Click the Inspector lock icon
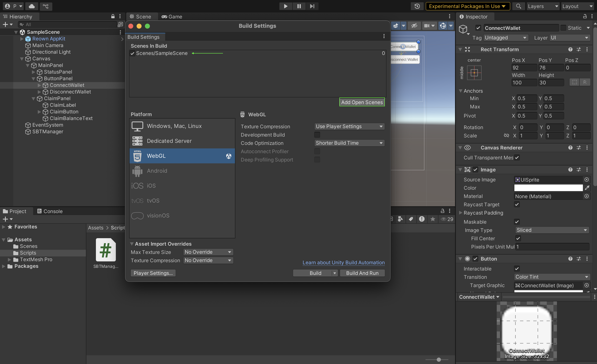The height and width of the screenshot is (364, 597). (x=585, y=16)
